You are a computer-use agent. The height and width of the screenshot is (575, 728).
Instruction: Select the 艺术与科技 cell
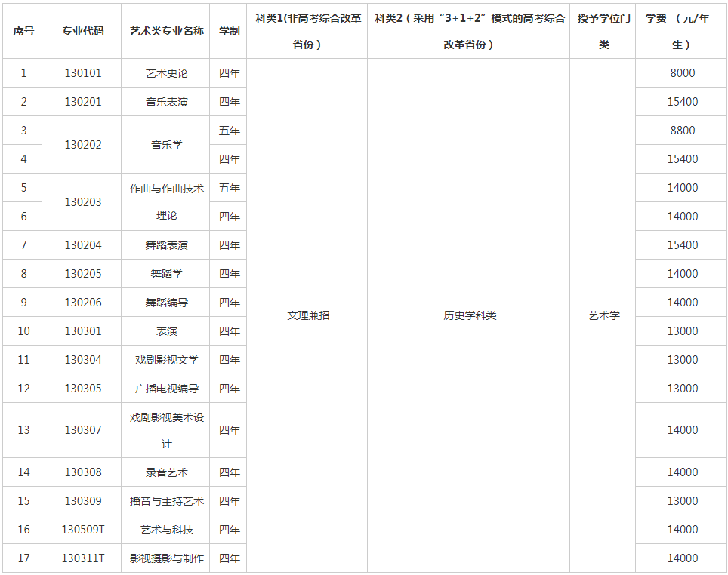click(x=167, y=530)
